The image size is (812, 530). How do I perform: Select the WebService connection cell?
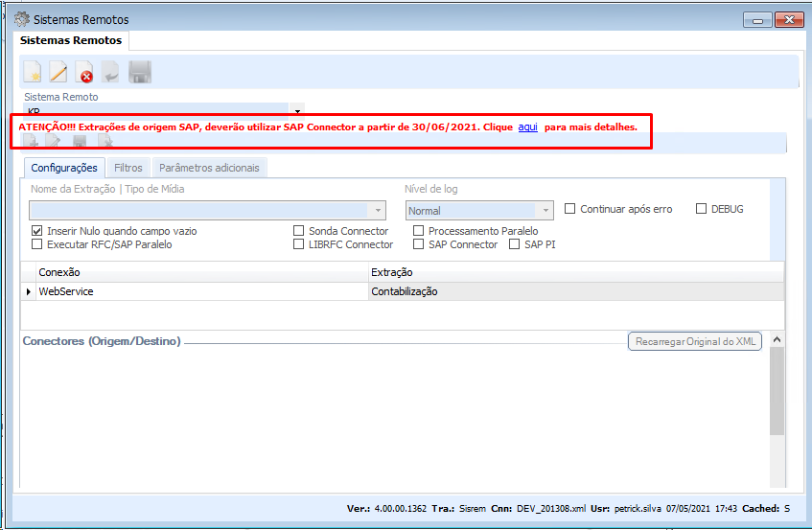(x=202, y=292)
